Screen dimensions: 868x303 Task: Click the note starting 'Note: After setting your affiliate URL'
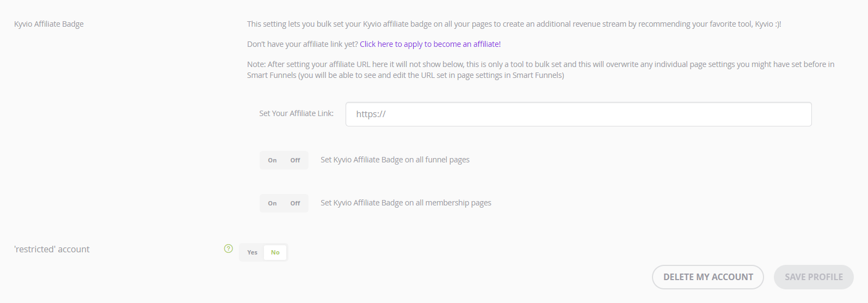[x=541, y=70]
